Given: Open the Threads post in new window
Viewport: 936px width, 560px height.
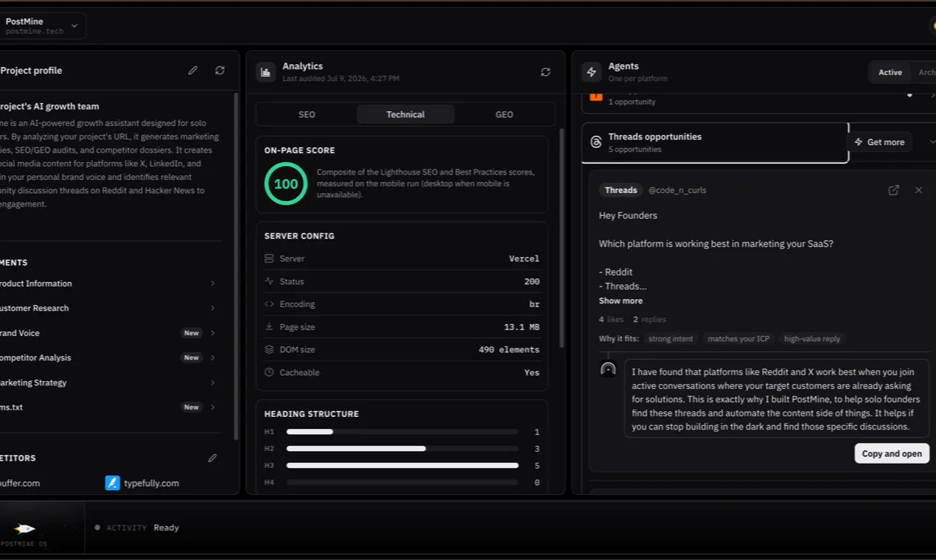Looking at the screenshot, I should click(893, 190).
